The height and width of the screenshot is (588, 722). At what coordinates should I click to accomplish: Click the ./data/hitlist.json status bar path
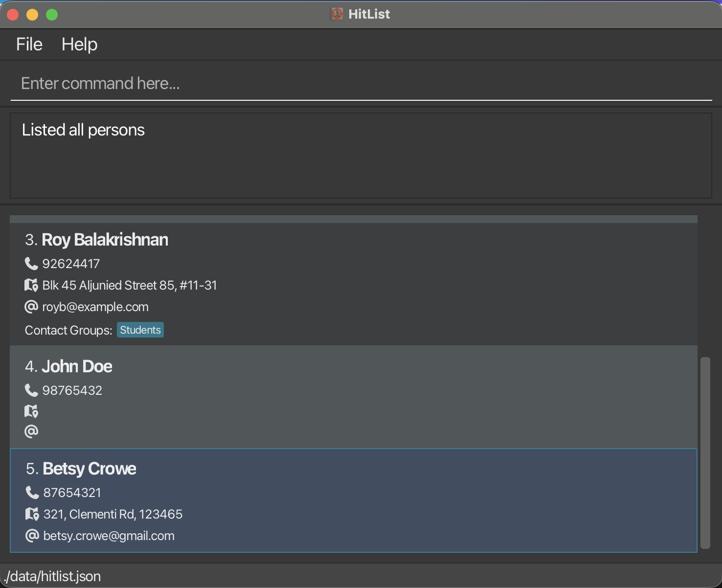click(x=53, y=576)
